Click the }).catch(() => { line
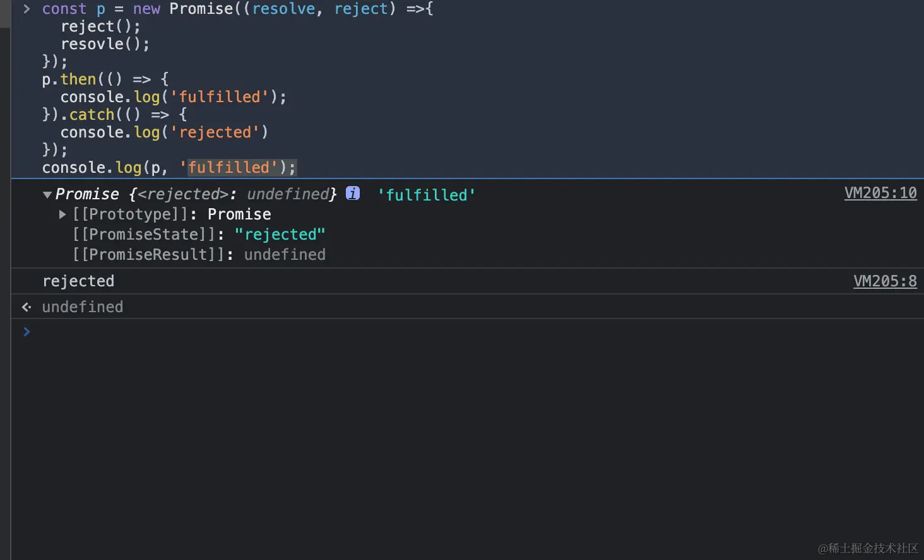This screenshot has width=924, height=560. tap(114, 115)
